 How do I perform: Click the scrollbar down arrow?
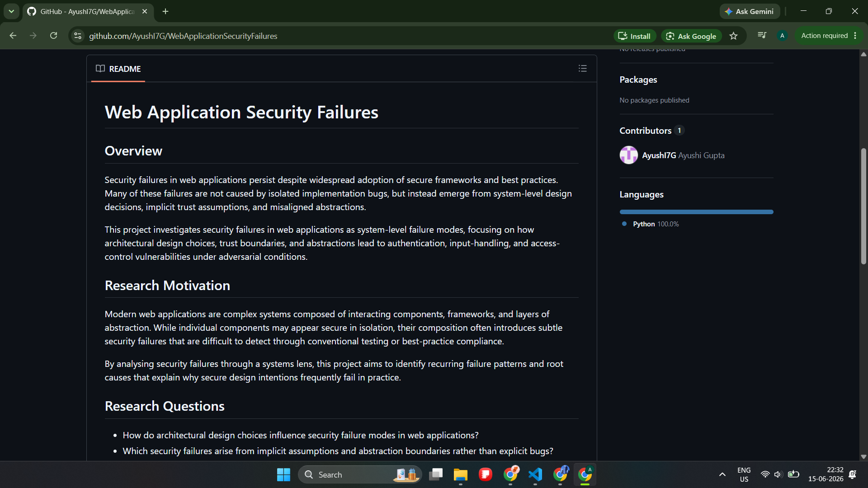coord(863,457)
